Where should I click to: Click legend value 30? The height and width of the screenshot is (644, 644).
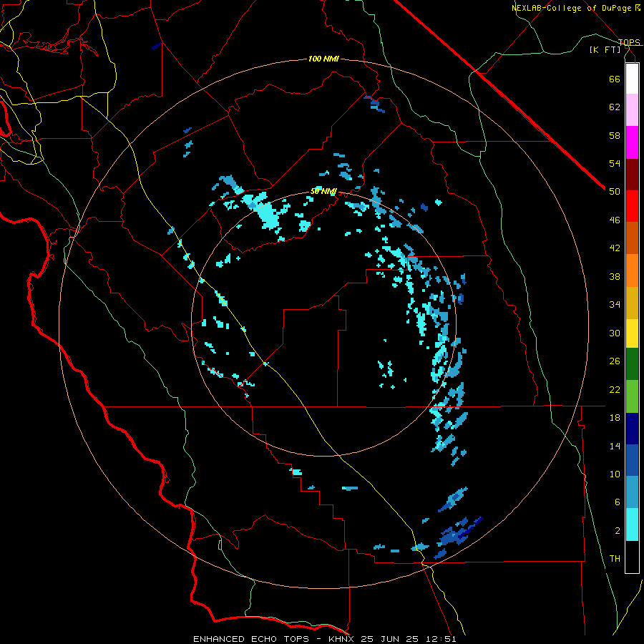pyautogui.click(x=615, y=333)
